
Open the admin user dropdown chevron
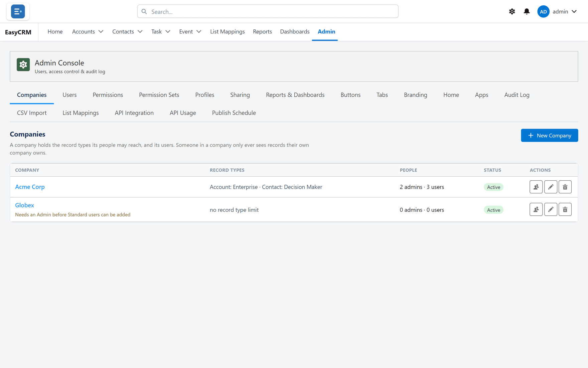(574, 11)
